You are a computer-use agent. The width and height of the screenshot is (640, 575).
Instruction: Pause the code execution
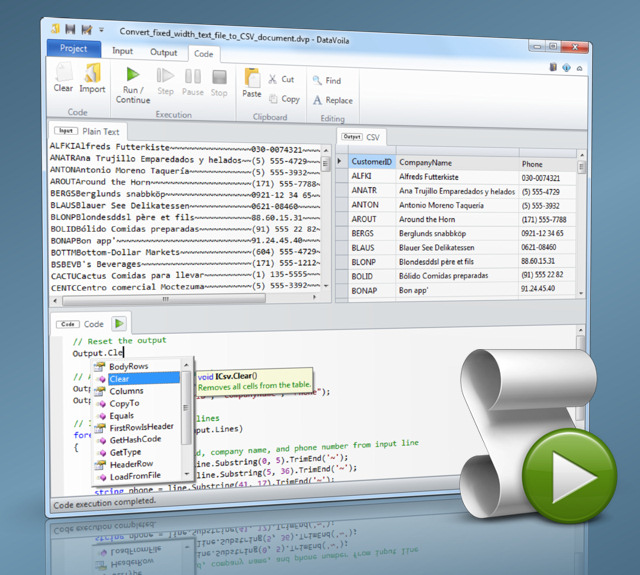(x=193, y=83)
